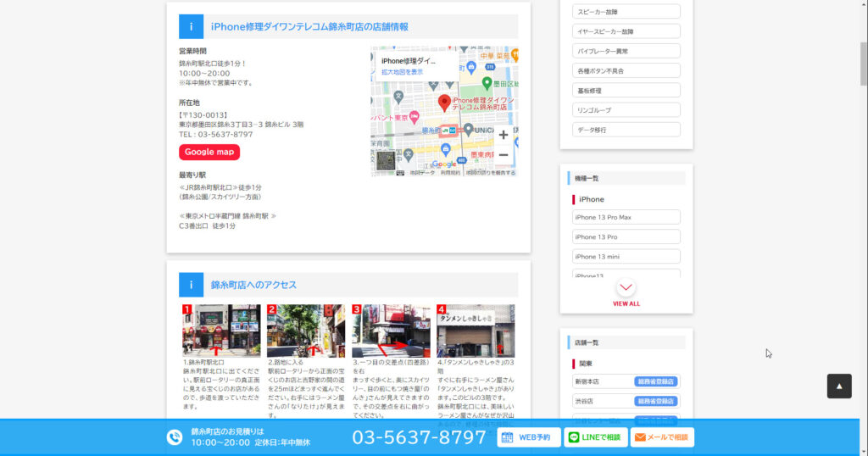The image size is (868, 456).
Task: Click the phone icon in bottom bar
Action: click(x=175, y=437)
